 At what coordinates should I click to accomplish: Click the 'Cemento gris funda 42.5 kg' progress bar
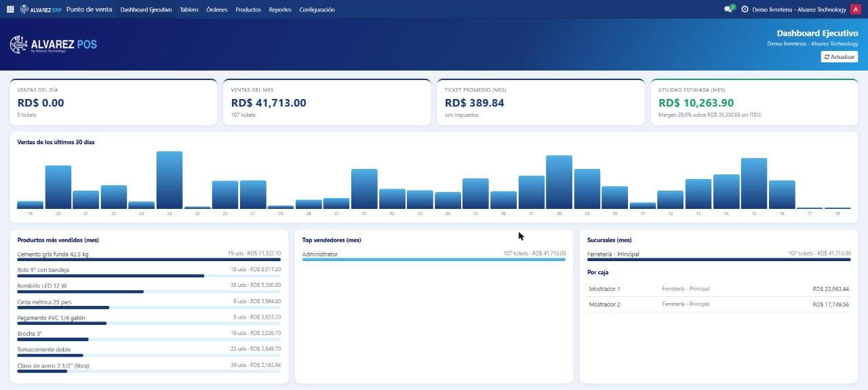[149, 260]
